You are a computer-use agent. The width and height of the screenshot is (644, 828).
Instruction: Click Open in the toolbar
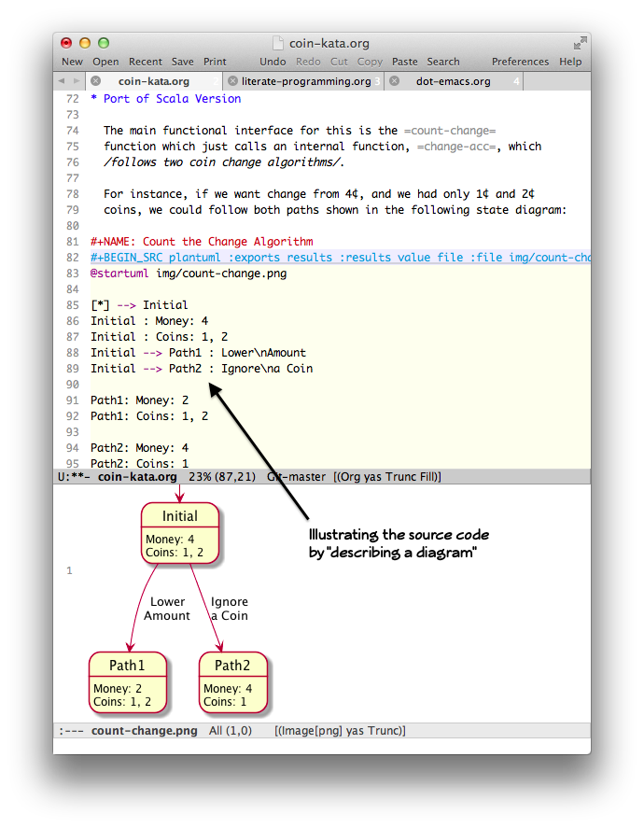point(105,62)
